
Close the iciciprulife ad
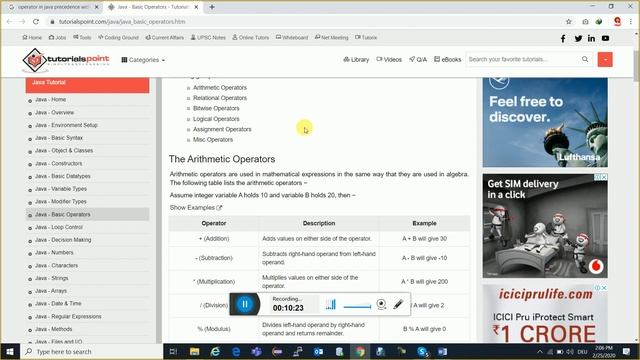click(604, 288)
